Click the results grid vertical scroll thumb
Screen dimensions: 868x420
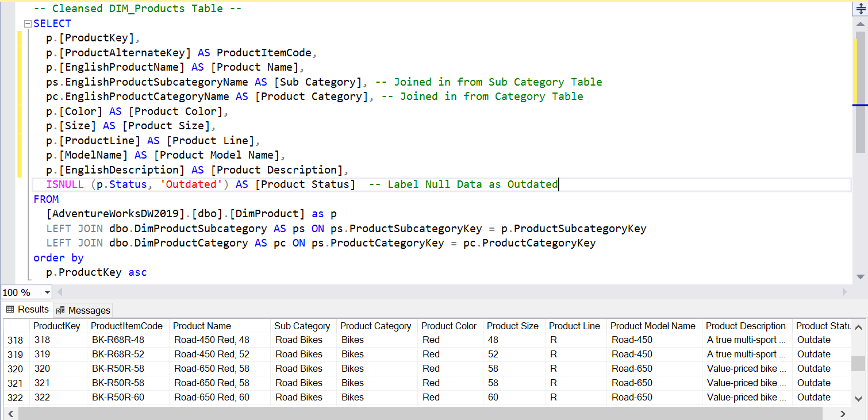pyautogui.click(x=858, y=364)
